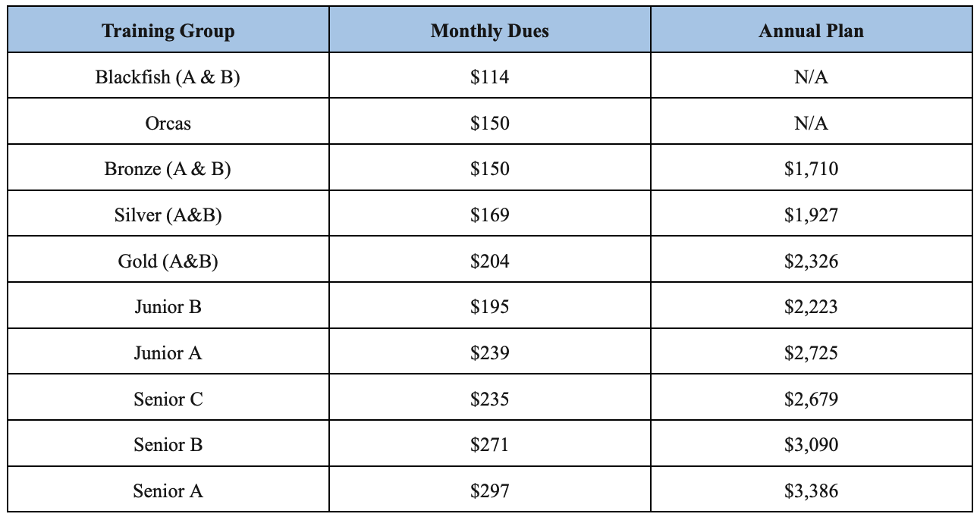
Task: Click the Training Group column header
Action: pyautogui.click(x=168, y=31)
